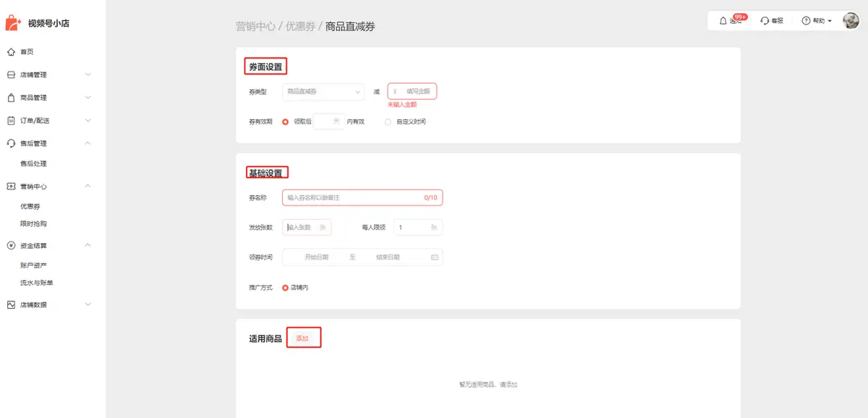Expand the 店铺数据 sidebar section

(88, 305)
